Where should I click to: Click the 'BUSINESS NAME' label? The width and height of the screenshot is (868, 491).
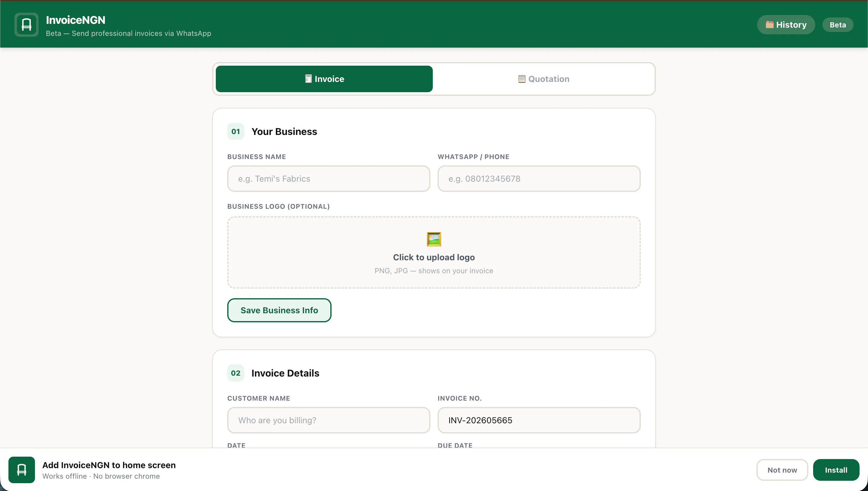(257, 157)
